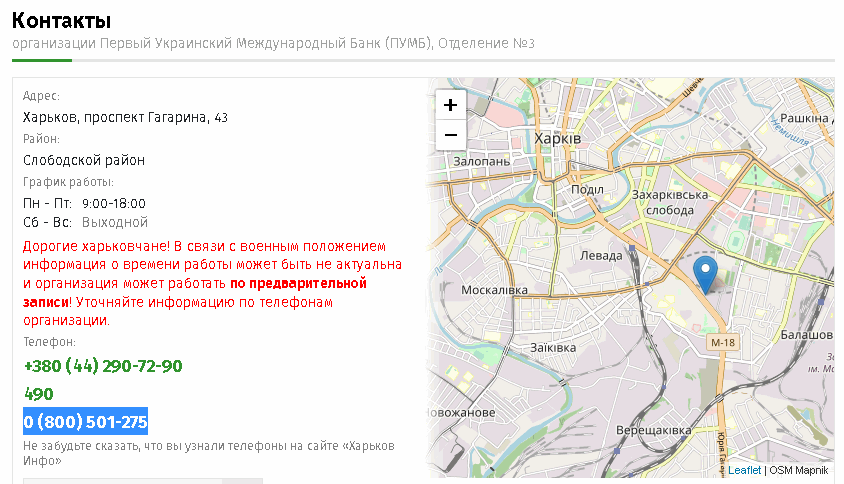Click the Москалівка label on map
This screenshot has height=484, width=844.
pyautogui.click(x=494, y=290)
